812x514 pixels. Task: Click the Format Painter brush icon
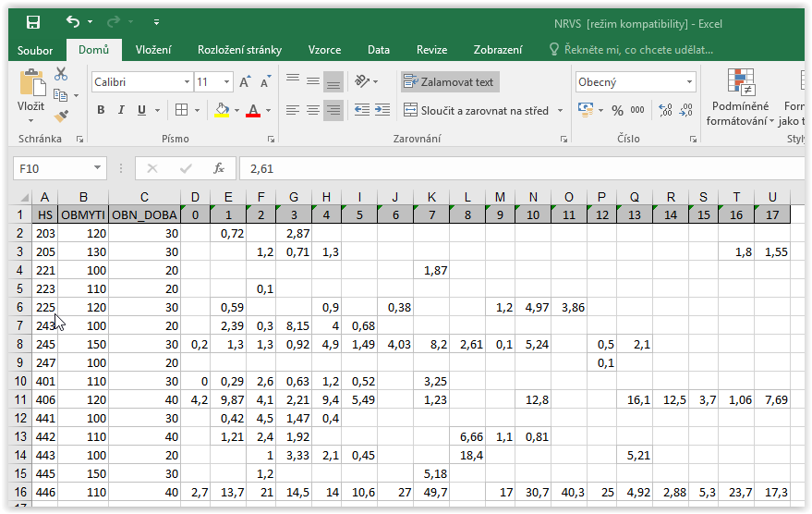coord(61,116)
